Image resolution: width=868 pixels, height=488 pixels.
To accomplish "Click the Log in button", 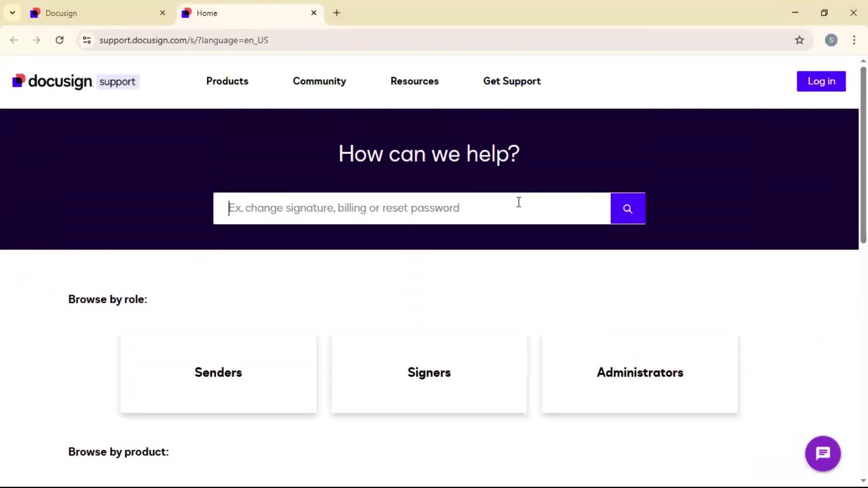I will click(x=821, y=81).
